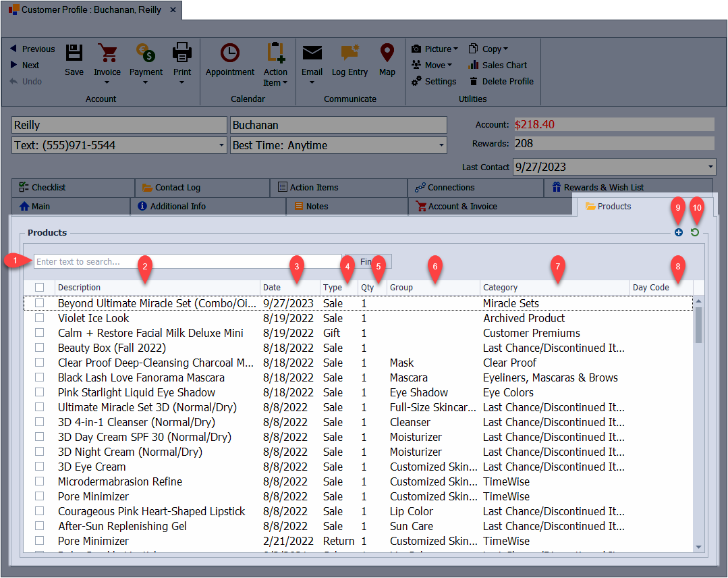Viewport: 728px width, 578px height.
Task: Check the Violet Ice Look row
Action: point(39,318)
